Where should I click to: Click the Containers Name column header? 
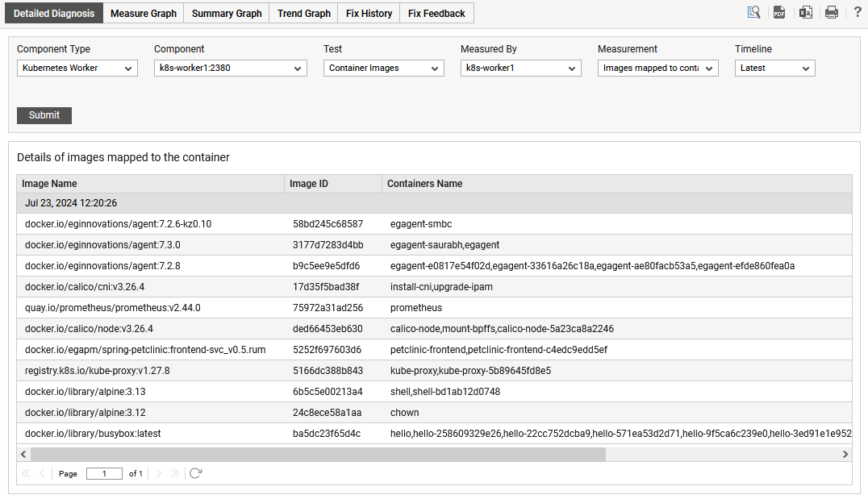[x=616, y=184]
